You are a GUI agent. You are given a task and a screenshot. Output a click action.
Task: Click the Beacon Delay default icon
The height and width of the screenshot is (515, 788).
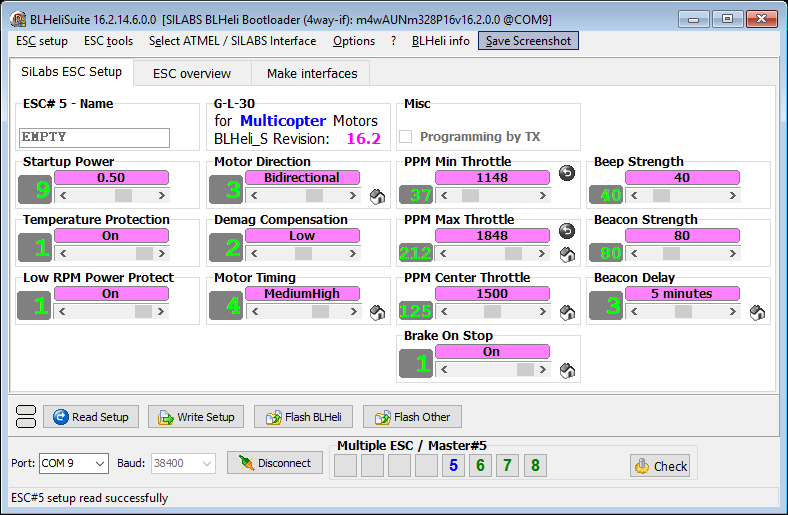[x=757, y=313]
